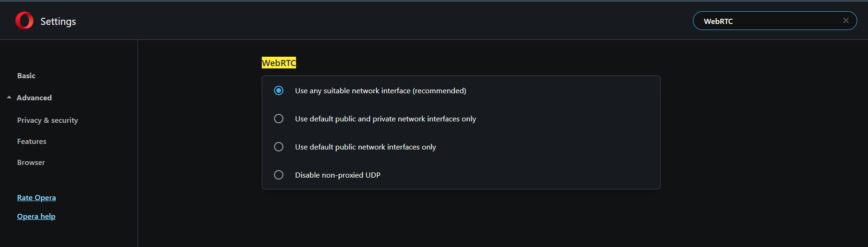This screenshot has width=868, height=247.
Task: Turn on the 'Disable non-proxied UDP' radio button
Action: coord(279,175)
